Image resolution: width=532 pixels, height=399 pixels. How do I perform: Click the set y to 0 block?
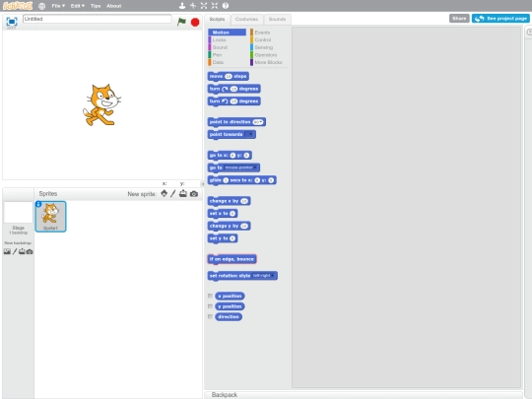pyautogui.click(x=223, y=238)
